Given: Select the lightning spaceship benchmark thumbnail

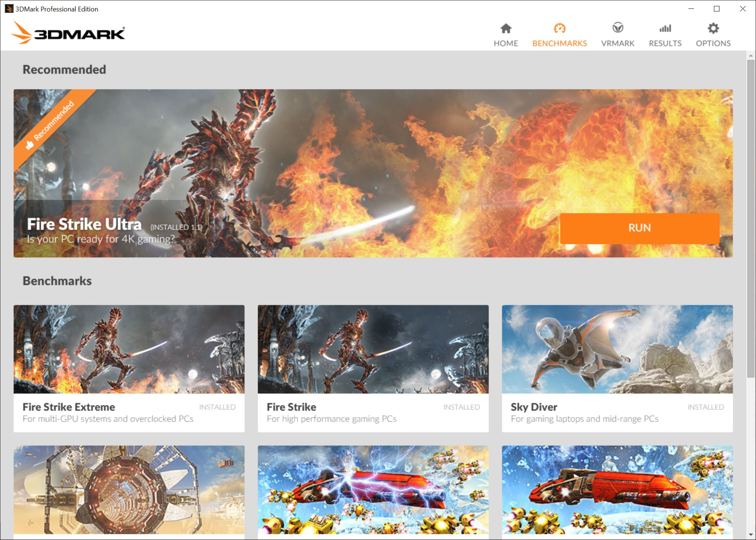Looking at the screenshot, I should (373, 490).
